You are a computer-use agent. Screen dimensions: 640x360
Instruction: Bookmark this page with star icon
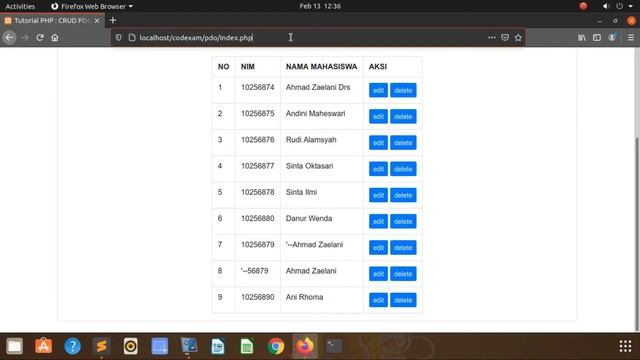[x=518, y=38]
